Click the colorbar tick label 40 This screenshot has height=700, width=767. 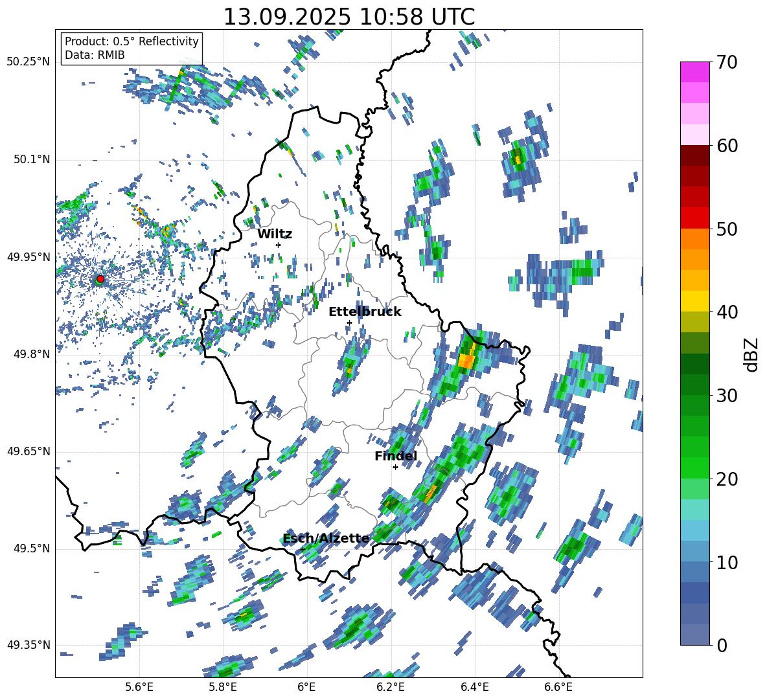tap(727, 312)
